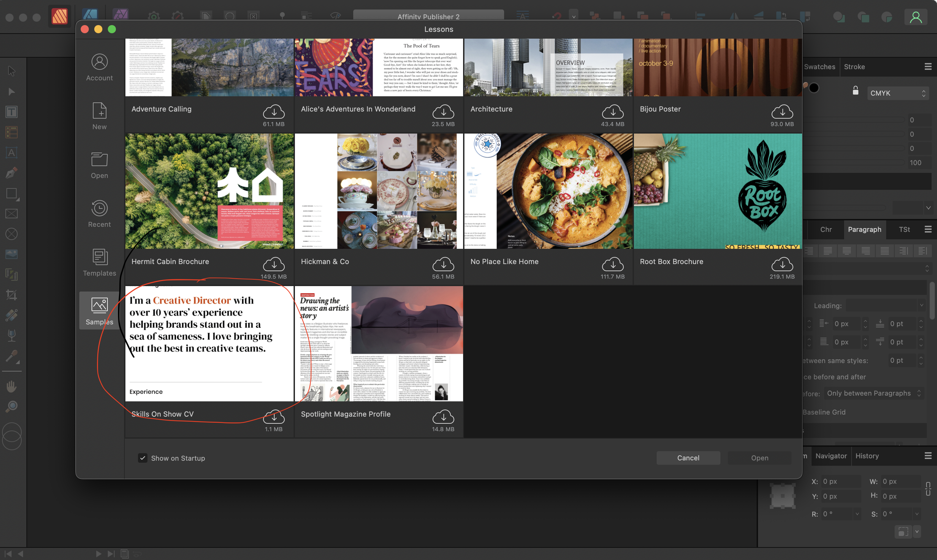Click the X position input field
The height and width of the screenshot is (560, 937).
pos(841,481)
